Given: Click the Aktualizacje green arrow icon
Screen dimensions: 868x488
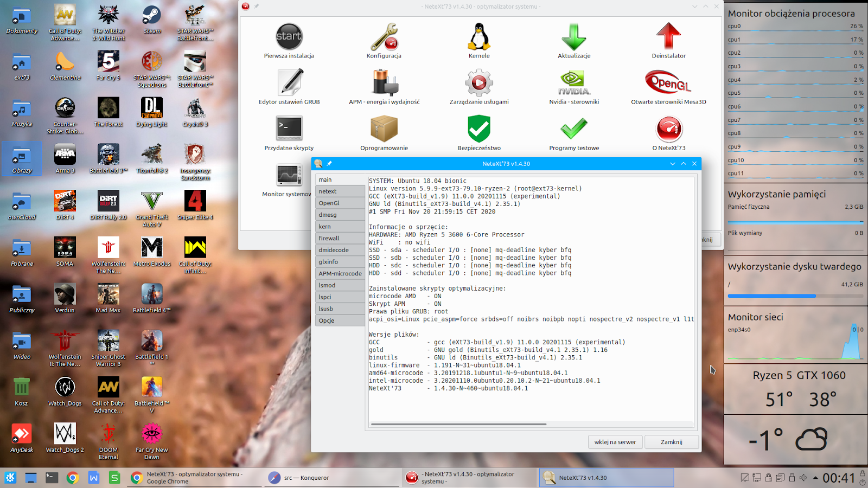Looking at the screenshot, I should pos(574,37).
